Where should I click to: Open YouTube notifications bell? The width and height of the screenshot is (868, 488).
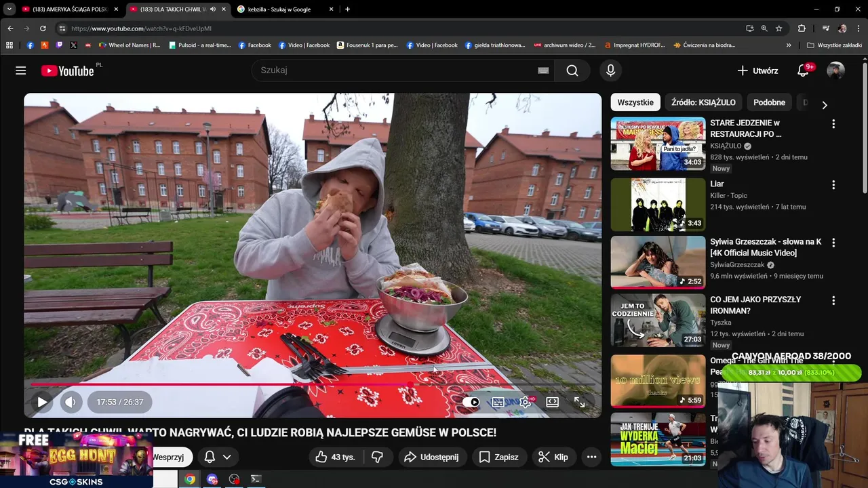click(x=803, y=70)
